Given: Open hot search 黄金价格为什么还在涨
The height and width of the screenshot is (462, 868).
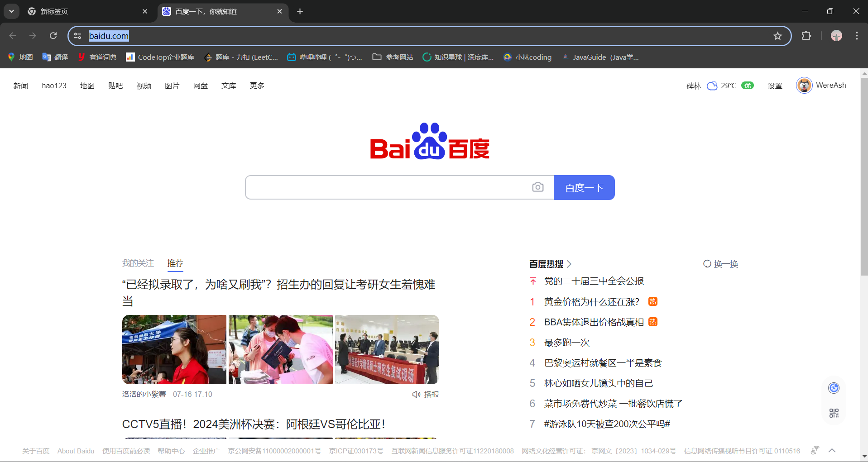Looking at the screenshot, I should (x=592, y=302).
